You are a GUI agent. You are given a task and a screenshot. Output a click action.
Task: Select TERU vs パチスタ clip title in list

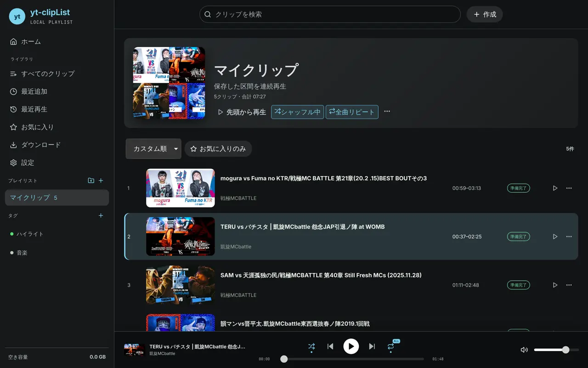pos(303,227)
